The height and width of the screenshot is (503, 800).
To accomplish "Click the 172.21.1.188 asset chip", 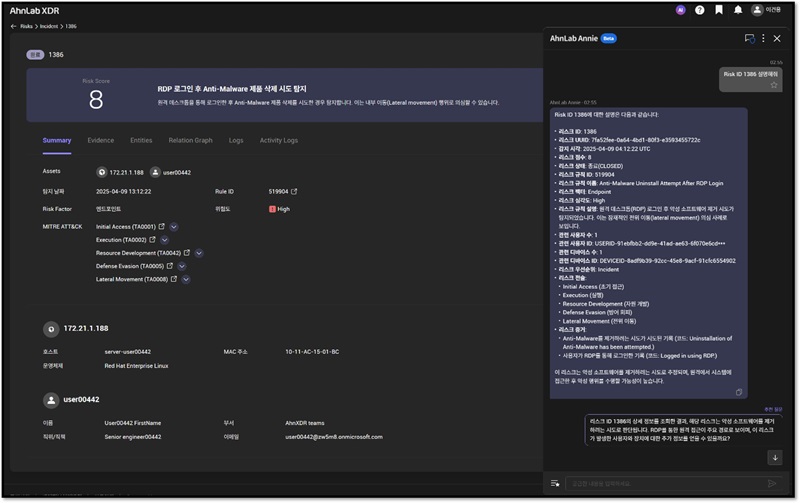I will click(120, 172).
